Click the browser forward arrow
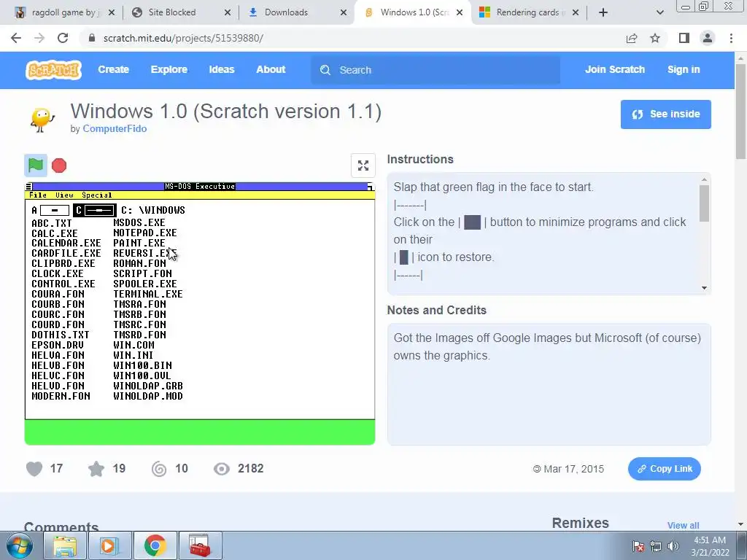 click(39, 38)
